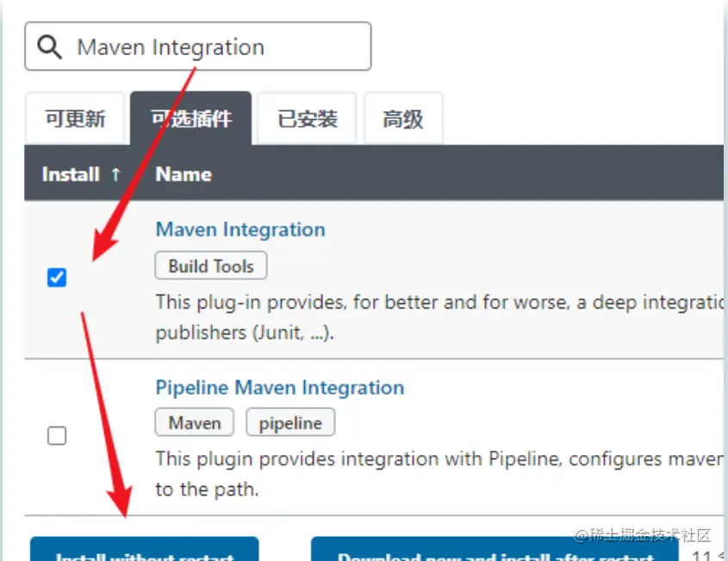Image resolution: width=728 pixels, height=561 pixels.
Task: Sort by the Name column header
Action: pyautogui.click(x=184, y=175)
